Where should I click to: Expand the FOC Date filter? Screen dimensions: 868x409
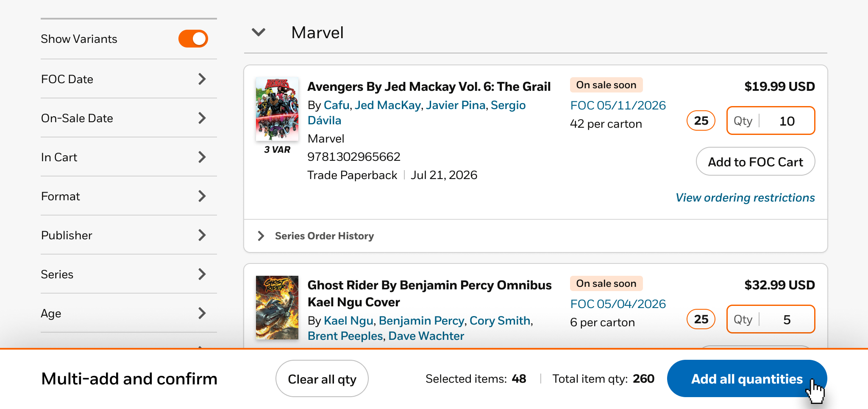click(202, 79)
